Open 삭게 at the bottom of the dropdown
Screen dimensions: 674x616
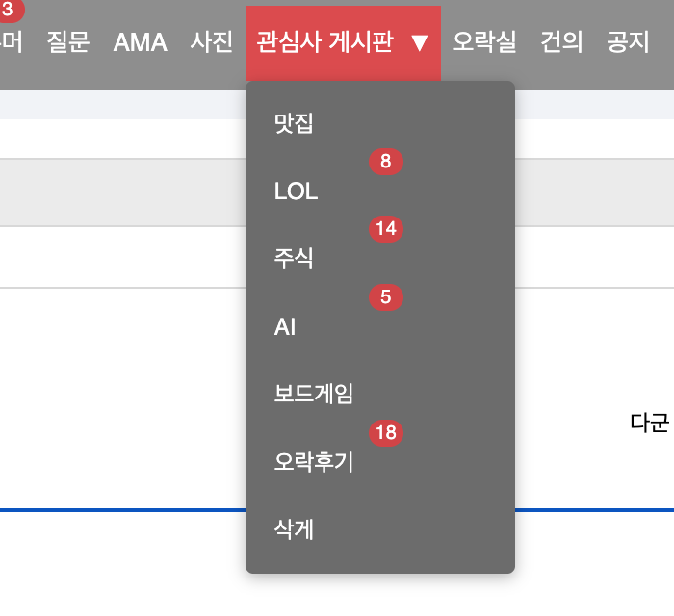click(294, 529)
